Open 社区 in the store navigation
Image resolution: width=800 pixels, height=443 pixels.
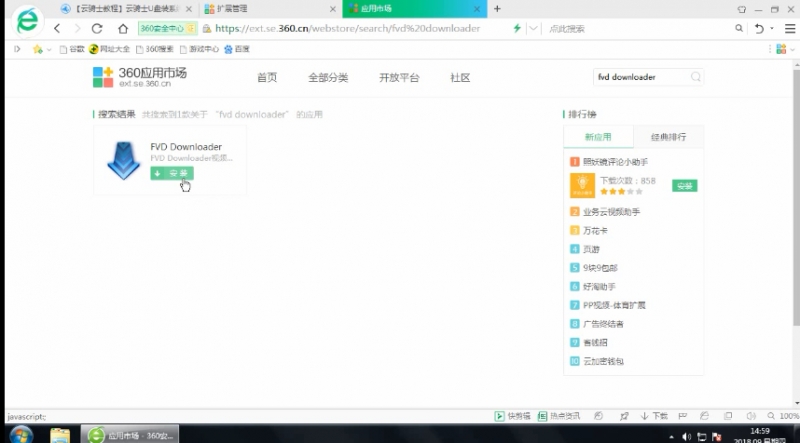tap(460, 78)
